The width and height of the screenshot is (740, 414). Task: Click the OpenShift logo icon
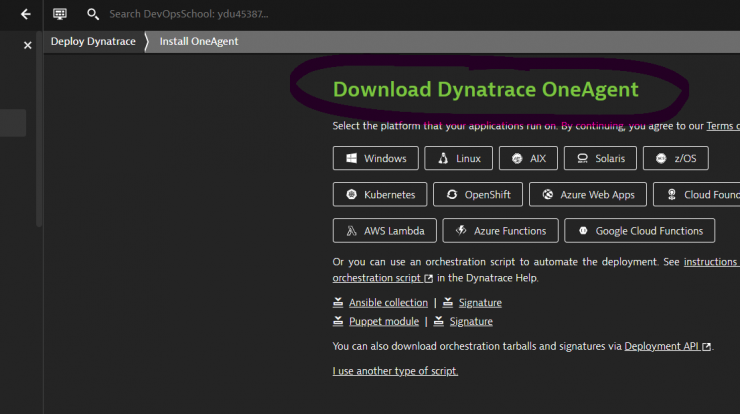(x=452, y=194)
